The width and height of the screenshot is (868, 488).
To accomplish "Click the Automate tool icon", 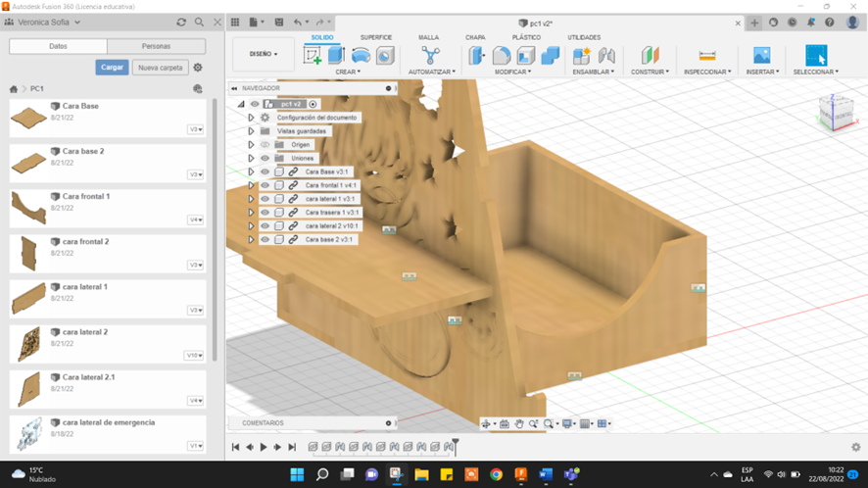I will pos(431,56).
